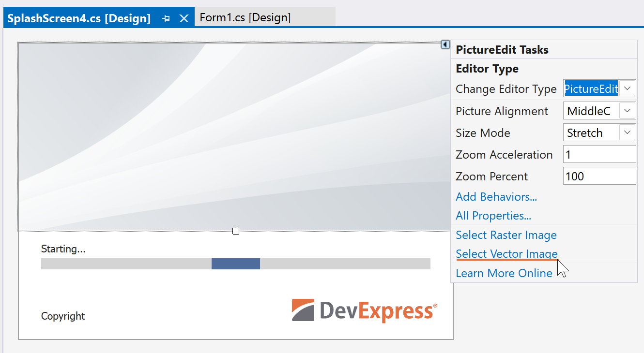This screenshot has height=353, width=644.
Task: Choose the Select Raster Image link
Action: pos(506,235)
